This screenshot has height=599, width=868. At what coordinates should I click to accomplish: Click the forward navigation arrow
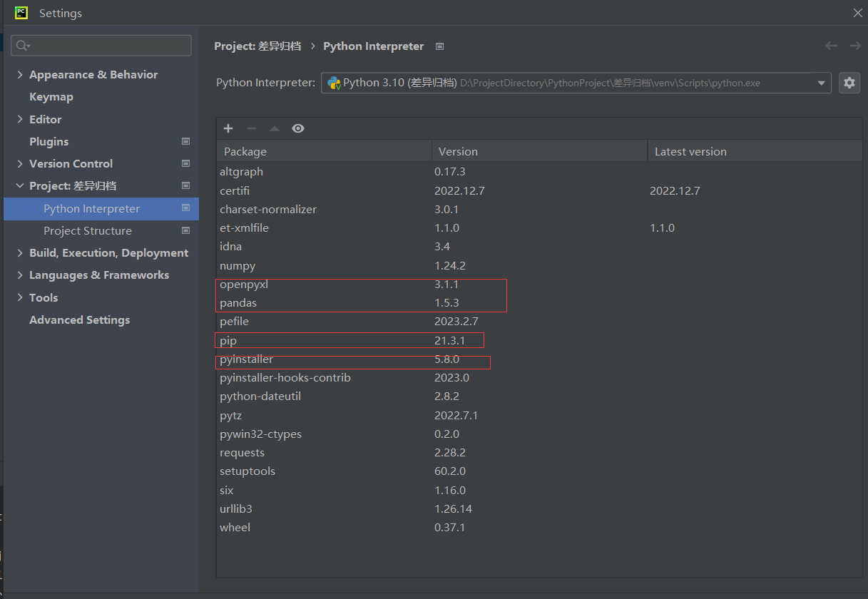pyautogui.click(x=855, y=46)
